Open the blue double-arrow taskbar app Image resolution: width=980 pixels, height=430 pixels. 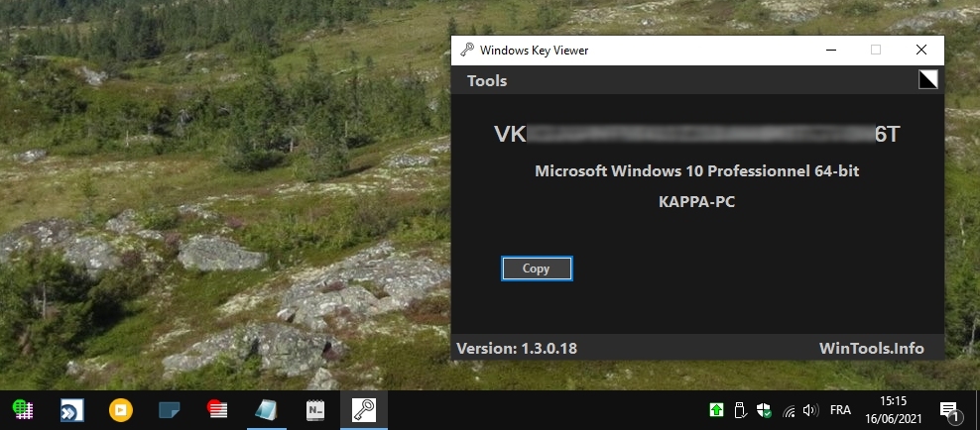click(71, 410)
